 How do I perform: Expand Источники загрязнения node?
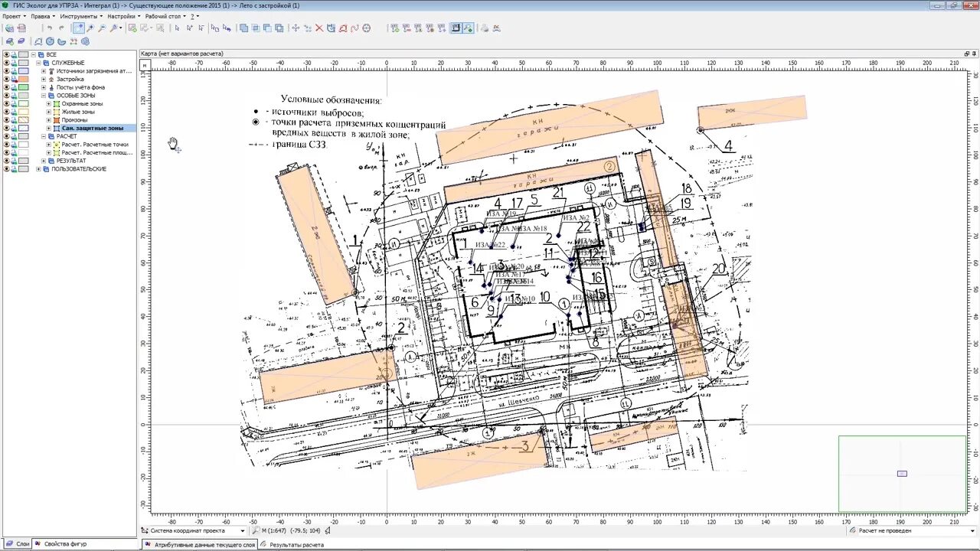pyautogui.click(x=44, y=70)
